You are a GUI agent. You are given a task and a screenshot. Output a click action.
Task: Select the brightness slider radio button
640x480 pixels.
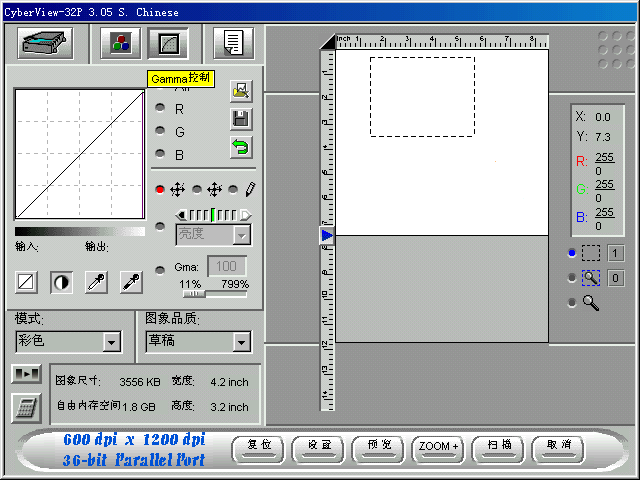(x=160, y=227)
